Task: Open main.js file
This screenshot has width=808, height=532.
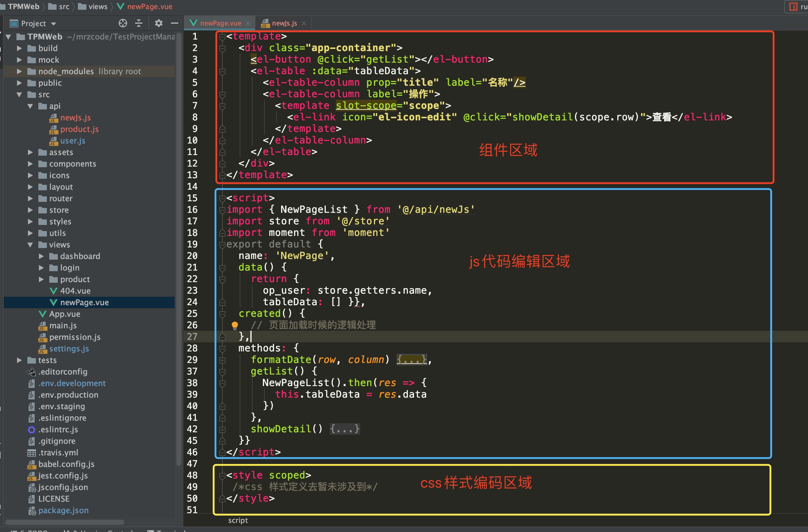Action: pyautogui.click(x=63, y=325)
